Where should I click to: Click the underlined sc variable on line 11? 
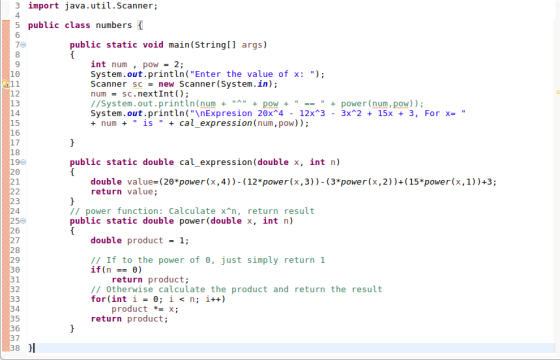coord(137,84)
